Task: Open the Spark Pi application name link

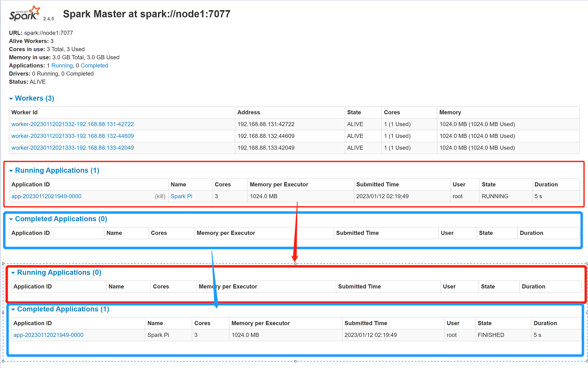Action: 181,196
